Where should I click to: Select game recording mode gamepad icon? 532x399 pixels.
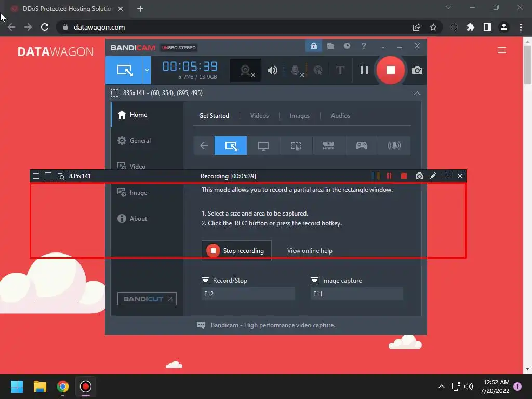362,145
